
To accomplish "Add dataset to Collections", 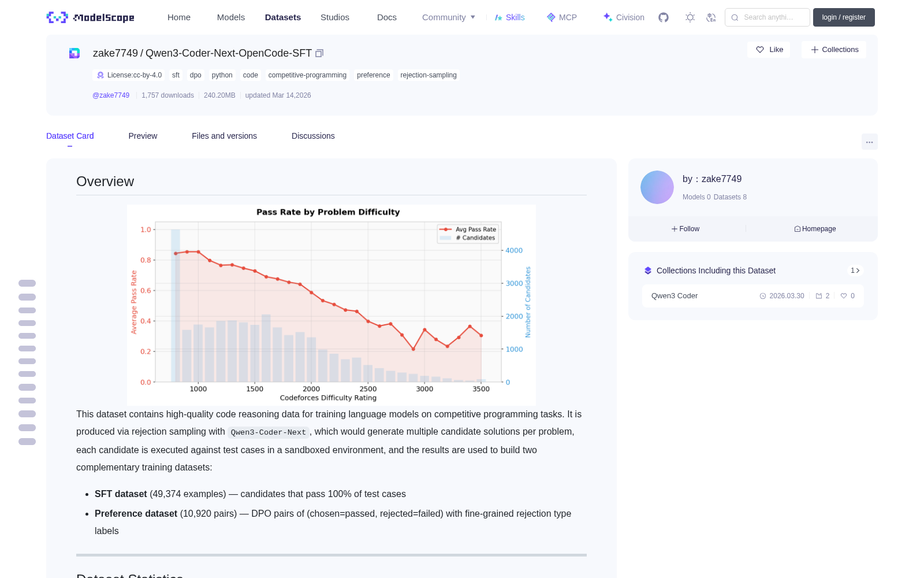I will 834,50.
